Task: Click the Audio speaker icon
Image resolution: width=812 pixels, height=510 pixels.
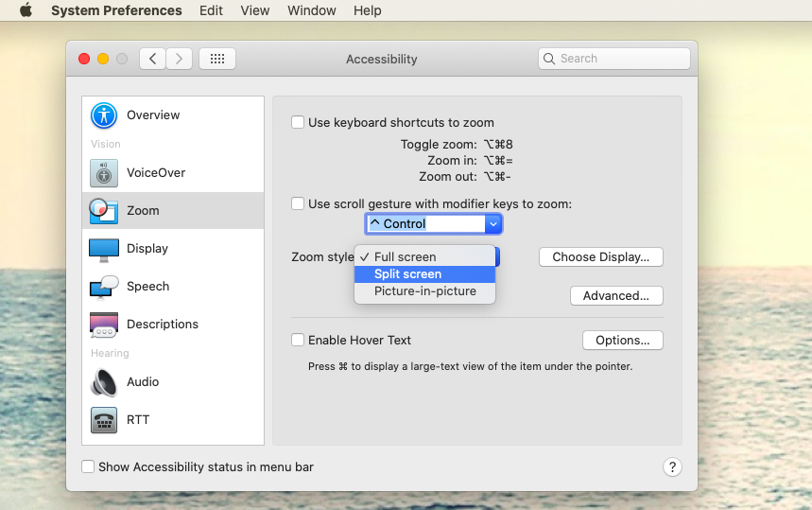Action: pos(104,382)
